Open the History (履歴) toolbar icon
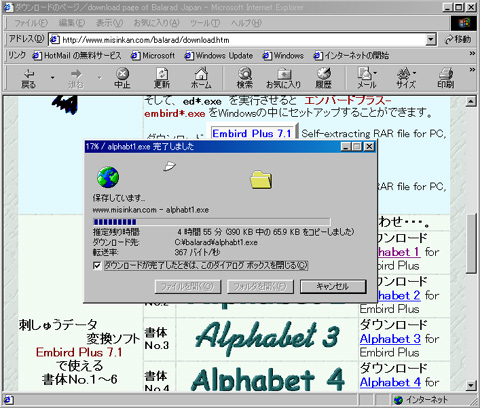This screenshot has height=408, width=480. [x=323, y=78]
